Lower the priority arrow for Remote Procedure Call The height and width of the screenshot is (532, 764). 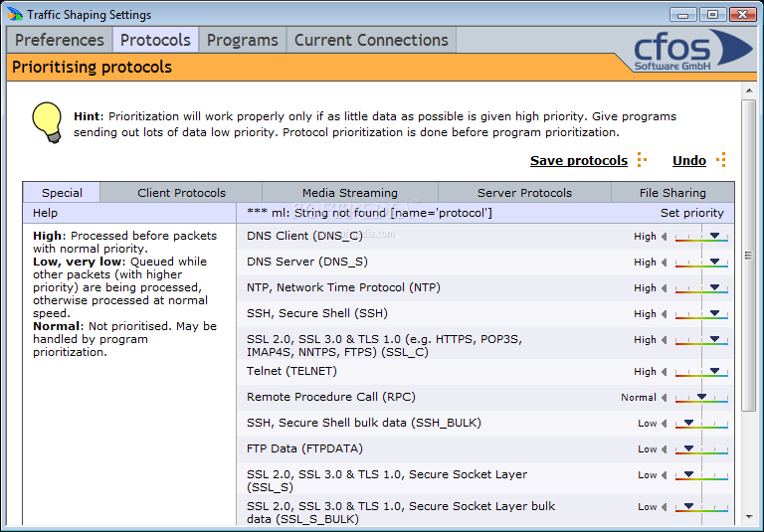point(665,398)
